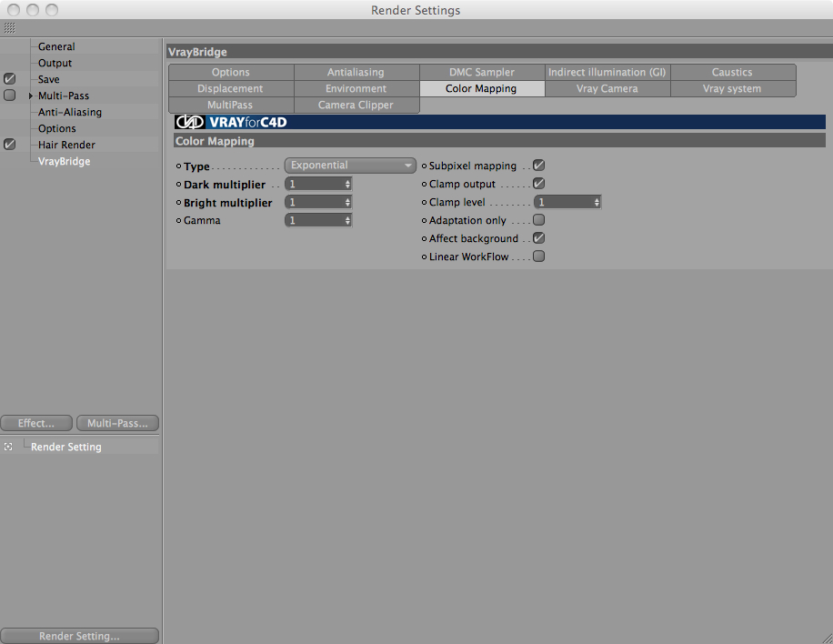Image resolution: width=833 pixels, height=644 pixels.
Task: Click the Linear WorkFlow keyframe circle
Action: pyautogui.click(x=424, y=257)
